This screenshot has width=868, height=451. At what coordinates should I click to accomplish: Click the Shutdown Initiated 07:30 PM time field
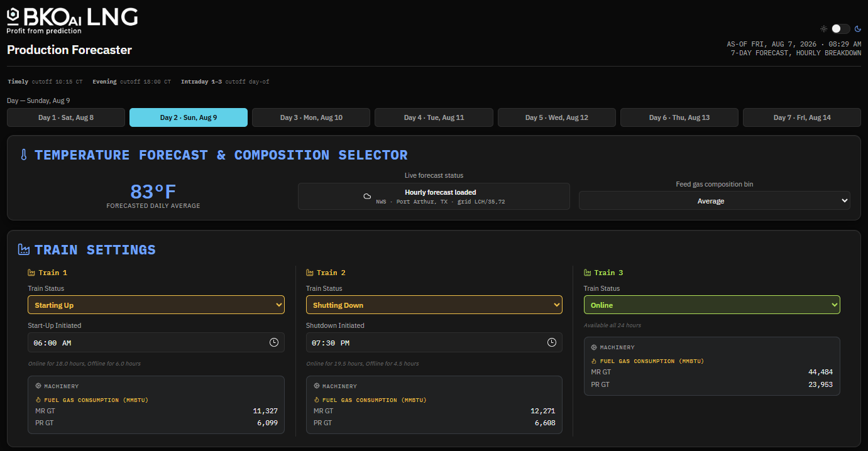pyautogui.click(x=434, y=342)
